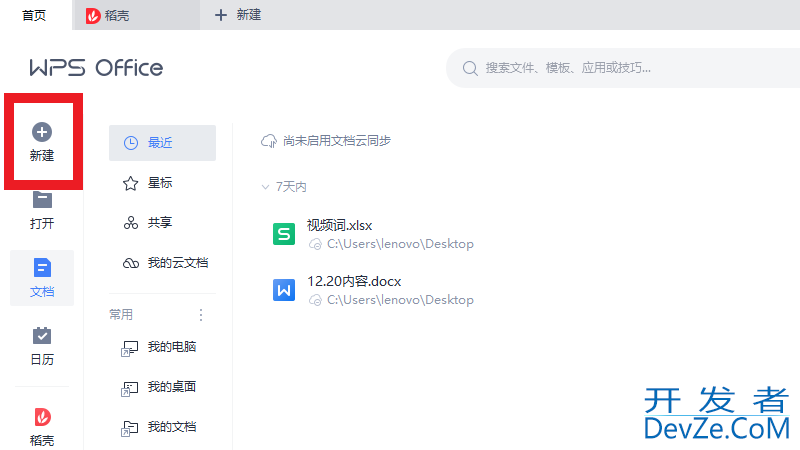Click the 常用 section label
Viewport: 800px width, 450px height.
121,315
